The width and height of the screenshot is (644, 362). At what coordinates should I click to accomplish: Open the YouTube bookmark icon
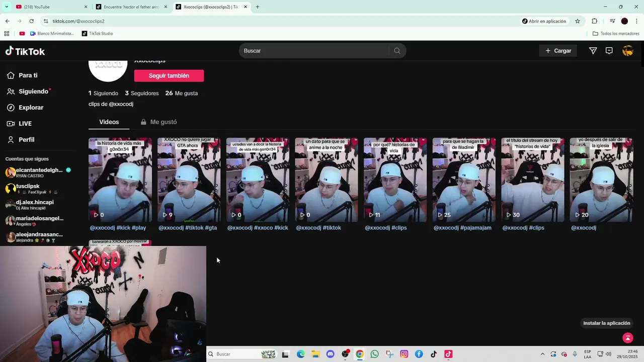[x=22, y=34]
